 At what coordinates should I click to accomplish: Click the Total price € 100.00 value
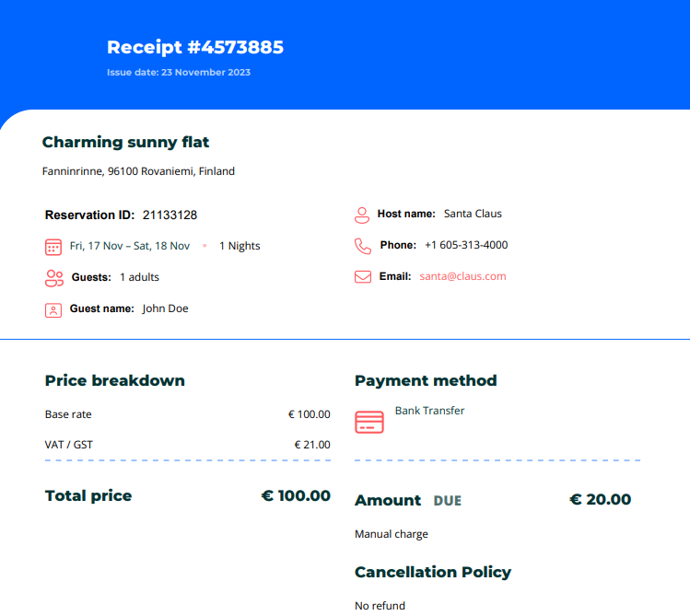[x=296, y=495]
